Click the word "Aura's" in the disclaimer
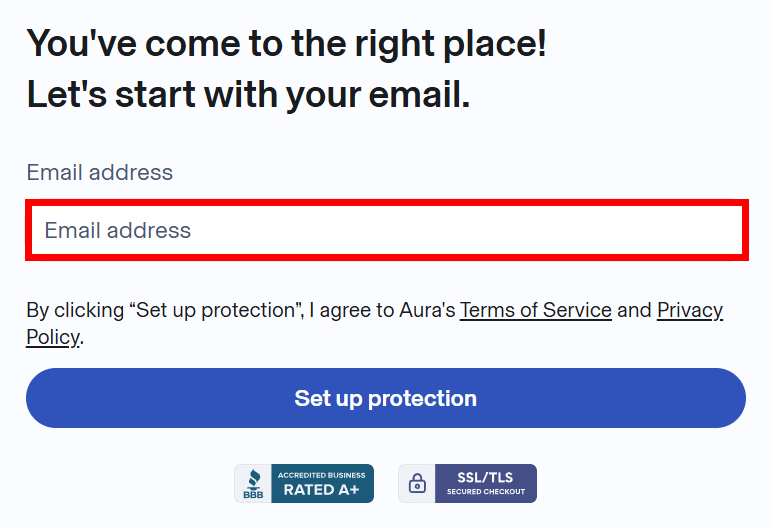This screenshot has width=771, height=528. [x=428, y=310]
